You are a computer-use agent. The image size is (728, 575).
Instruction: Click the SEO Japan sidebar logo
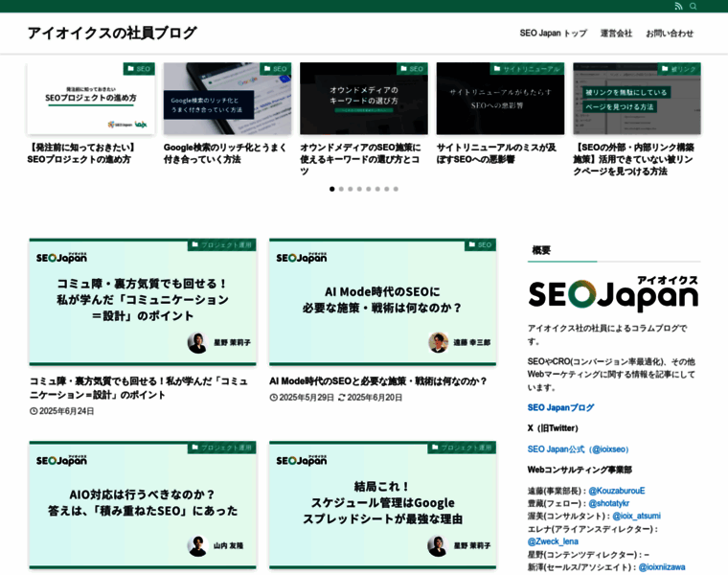coord(613,294)
